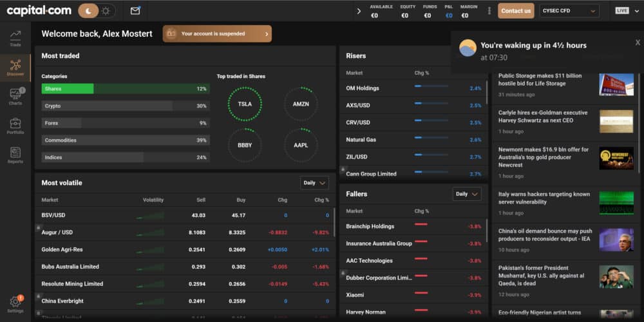Open the BSV/USD market row
Viewport: 644px width, 322px height.
click(x=185, y=215)
